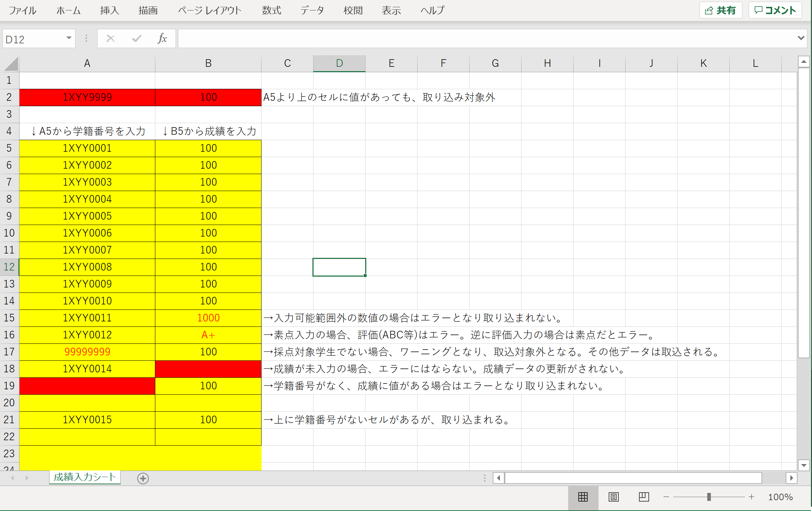Screen dimensions: 812x511
Task: Add a new sheet with plus icon
Action: pos(143,478)
